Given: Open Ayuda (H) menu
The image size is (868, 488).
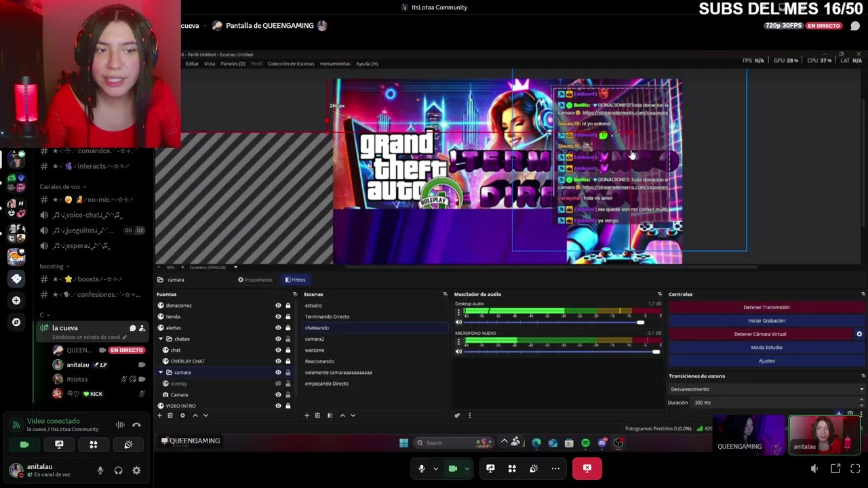Looking at the screenshot, I should pos(367,64).
